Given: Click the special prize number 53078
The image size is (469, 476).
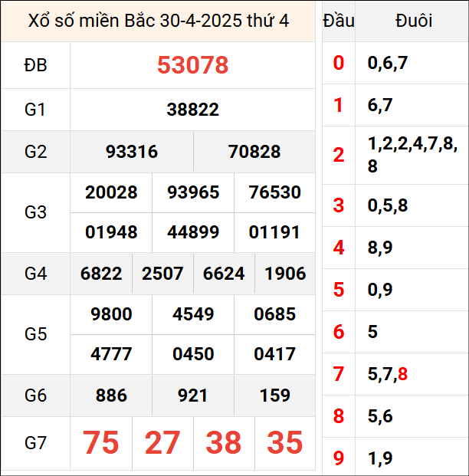Looking at the screenshot, I should point(192,65).
